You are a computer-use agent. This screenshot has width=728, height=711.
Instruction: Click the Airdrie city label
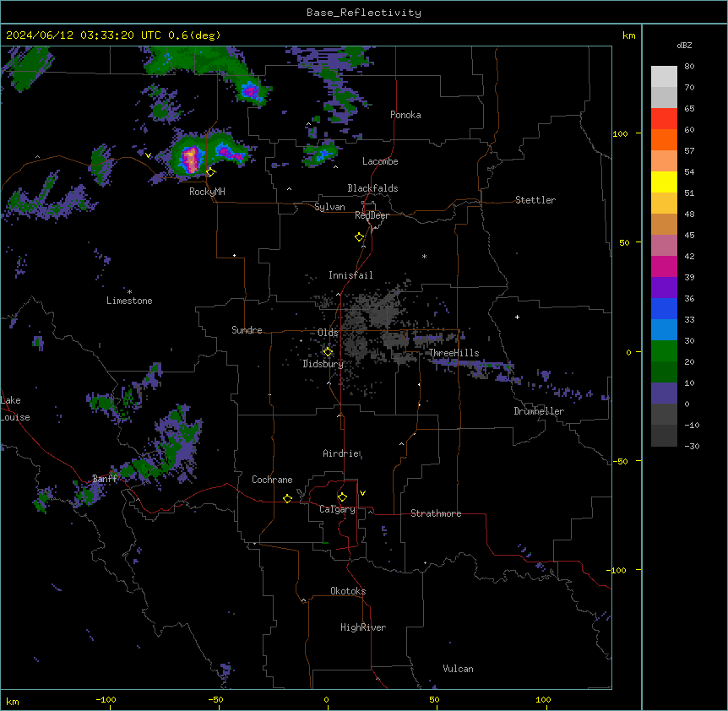pyautogui.click(x=341, y=453)
